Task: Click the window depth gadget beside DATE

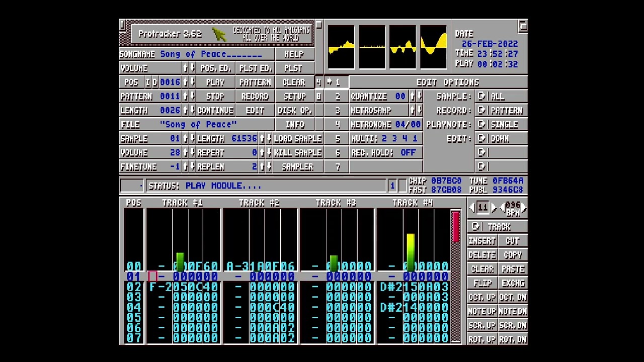Action: 523,26
